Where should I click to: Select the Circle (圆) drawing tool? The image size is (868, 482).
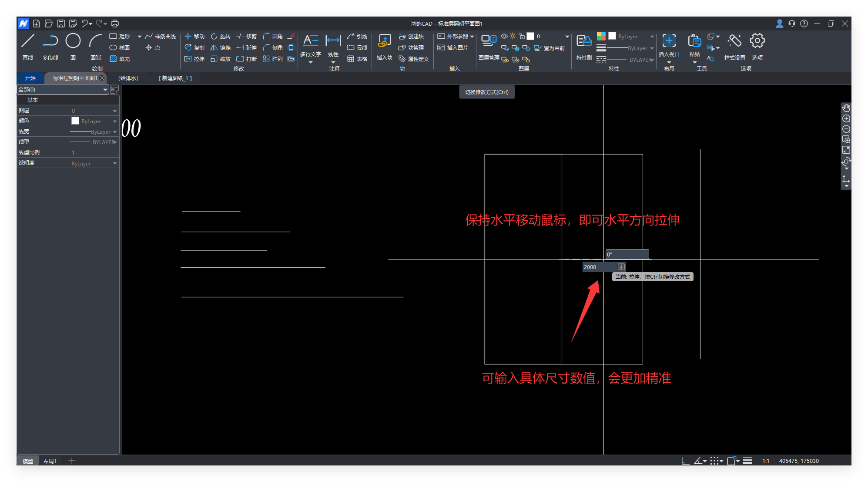point(73,41)
